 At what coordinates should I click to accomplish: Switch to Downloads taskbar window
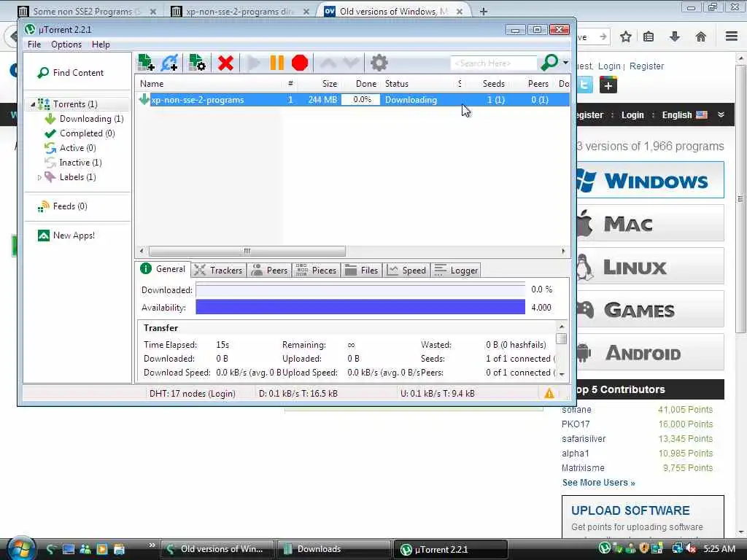point(334,549)
